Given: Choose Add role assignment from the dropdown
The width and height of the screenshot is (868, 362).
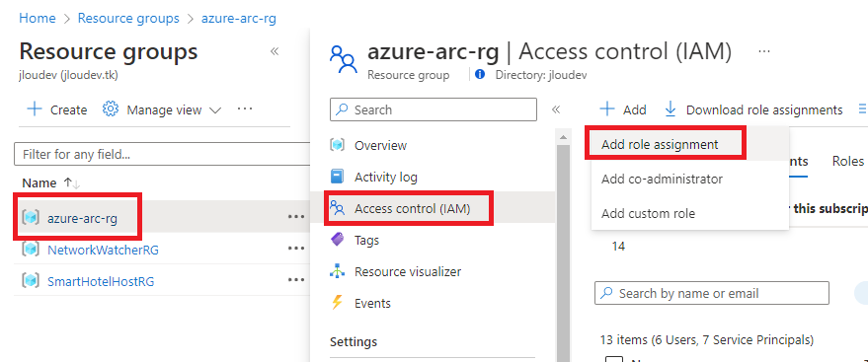Looking at the screenshot, I should [660, 144].
